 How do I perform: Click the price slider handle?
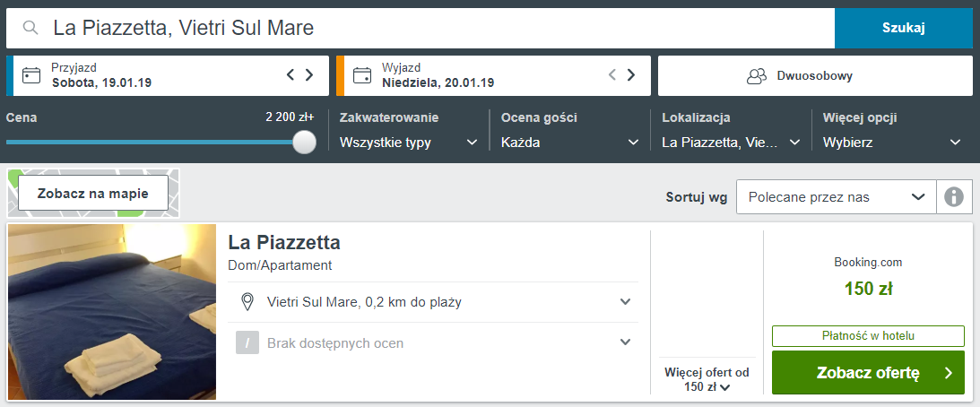coord(305,142)
